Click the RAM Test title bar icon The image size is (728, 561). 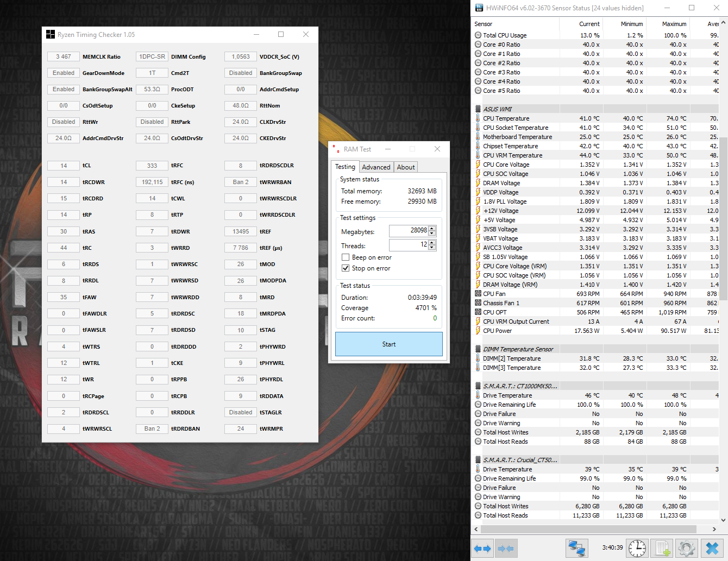336,149
